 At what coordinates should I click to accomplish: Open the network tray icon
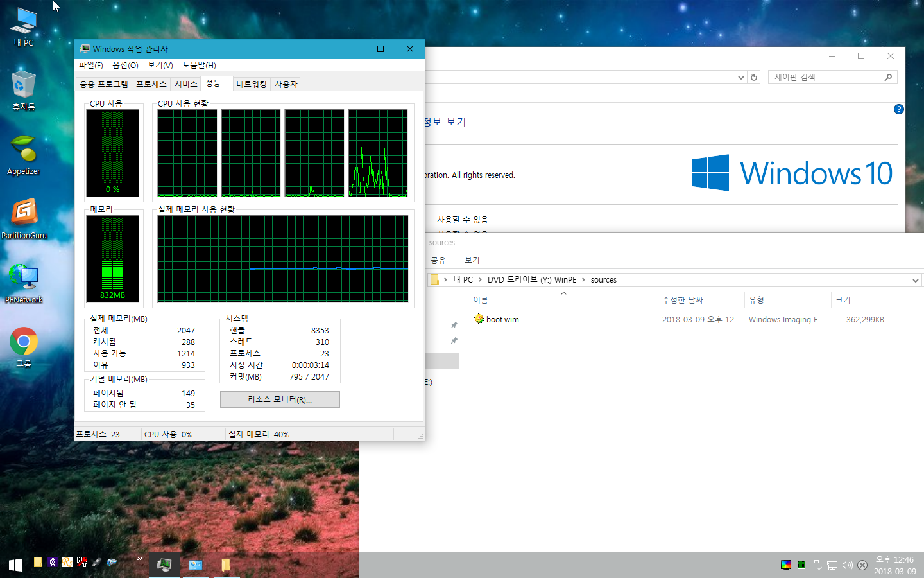pyautogui.click(x=832, y=565)
